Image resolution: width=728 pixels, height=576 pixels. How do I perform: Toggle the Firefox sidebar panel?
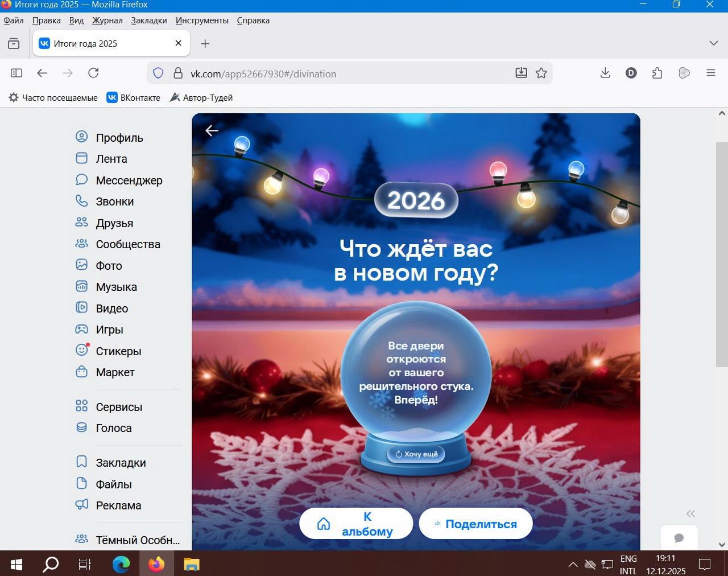point(16,73)
